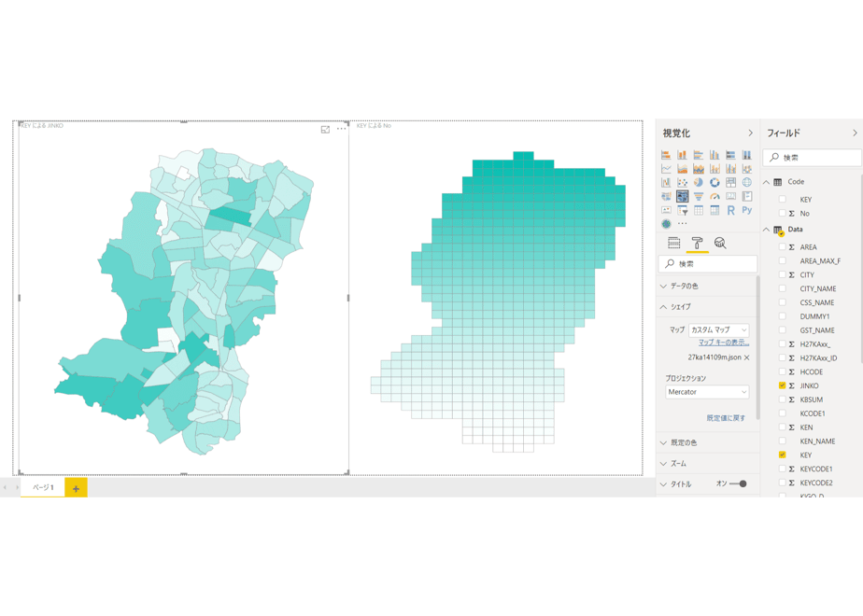Select the line chart visualization icon
The width and height of the screenshot is (863, 616).
tap(666, 169)
